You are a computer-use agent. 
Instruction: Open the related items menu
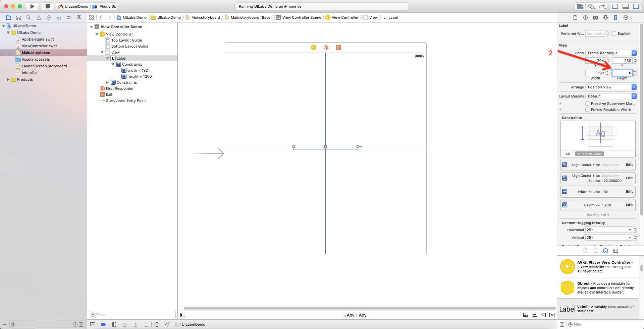pos(92,17)
